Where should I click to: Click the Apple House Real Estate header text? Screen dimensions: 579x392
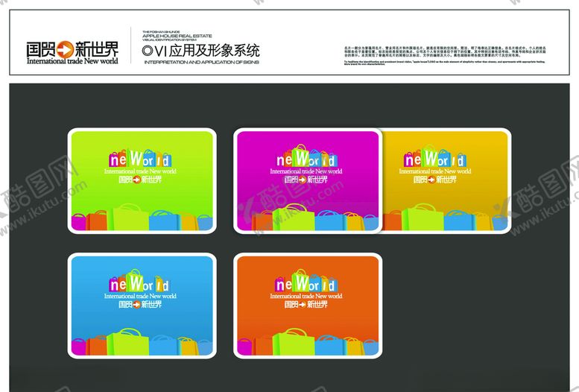[177, 35]
